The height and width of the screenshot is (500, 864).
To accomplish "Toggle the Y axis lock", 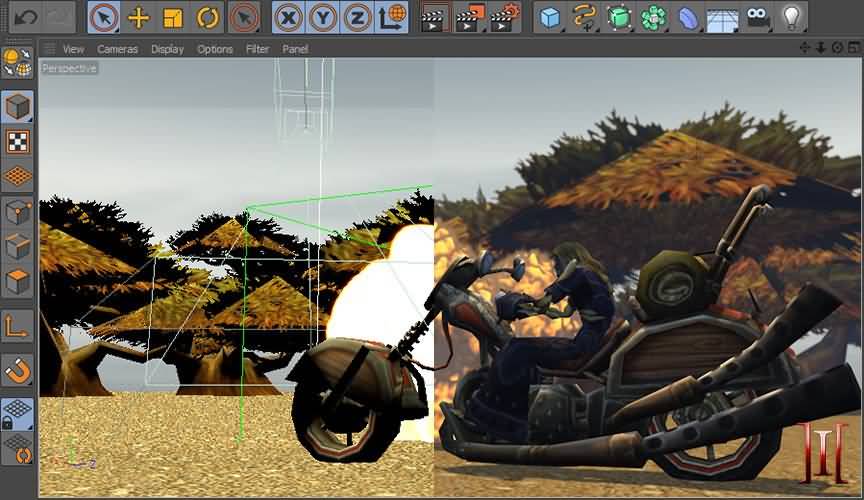I will tap(323, 18).
